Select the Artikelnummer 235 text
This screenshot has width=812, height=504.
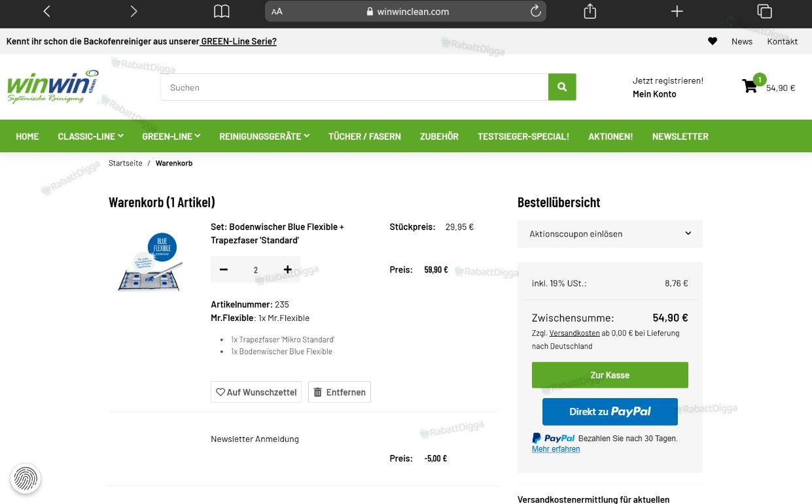click(x=250, y=305)
